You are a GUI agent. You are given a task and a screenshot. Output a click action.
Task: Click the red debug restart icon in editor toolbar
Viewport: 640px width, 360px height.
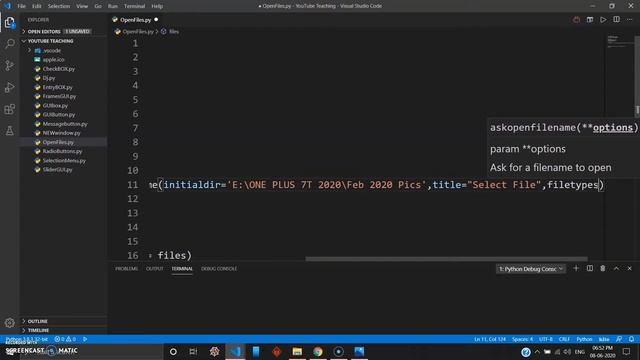point(576,20)
